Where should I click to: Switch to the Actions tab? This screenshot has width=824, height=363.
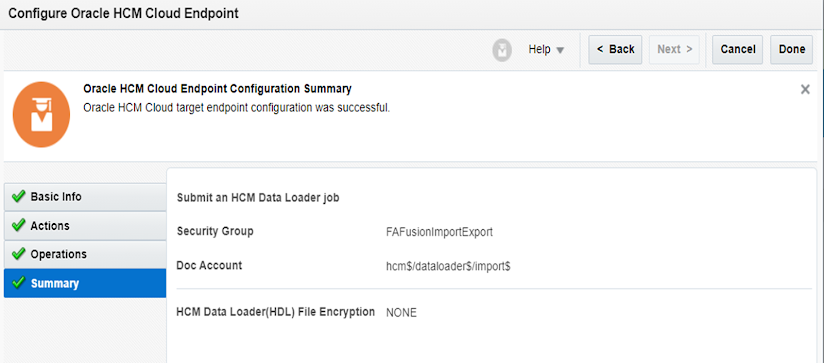tap(85, 226)
